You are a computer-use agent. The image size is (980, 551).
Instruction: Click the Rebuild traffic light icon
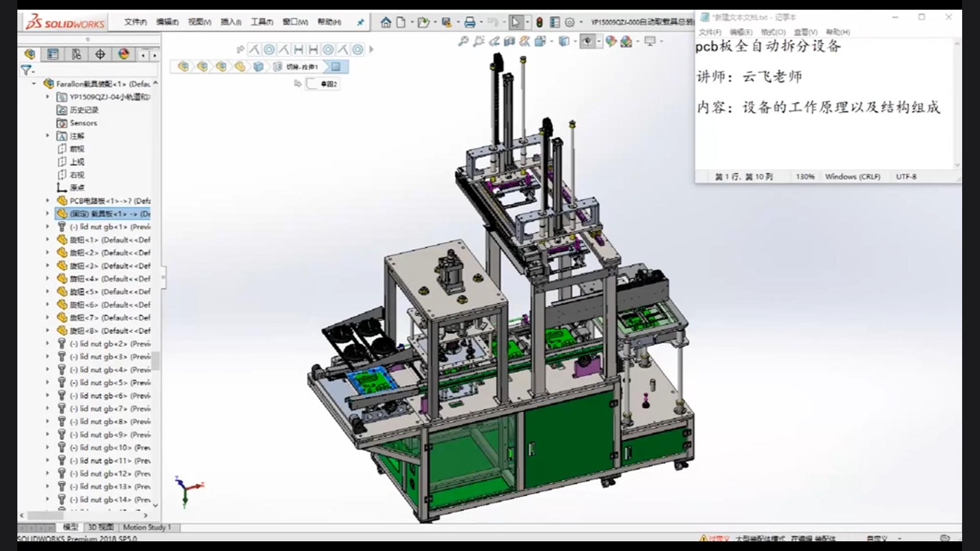pyautogui.click(x=540, y=22)
